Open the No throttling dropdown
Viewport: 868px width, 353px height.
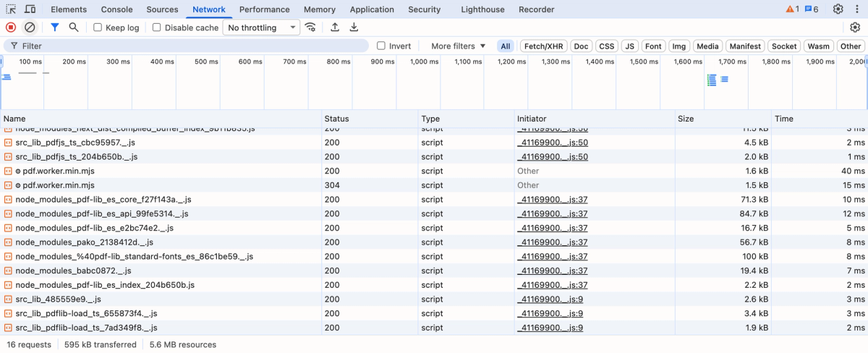[x=260, y=27]
